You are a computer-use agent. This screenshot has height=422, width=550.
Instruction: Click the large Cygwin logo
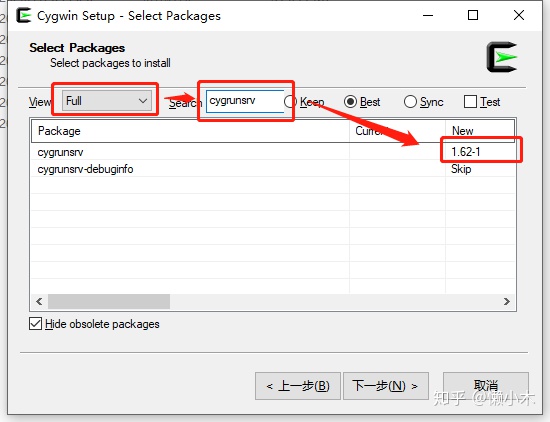tap(502, 57)
